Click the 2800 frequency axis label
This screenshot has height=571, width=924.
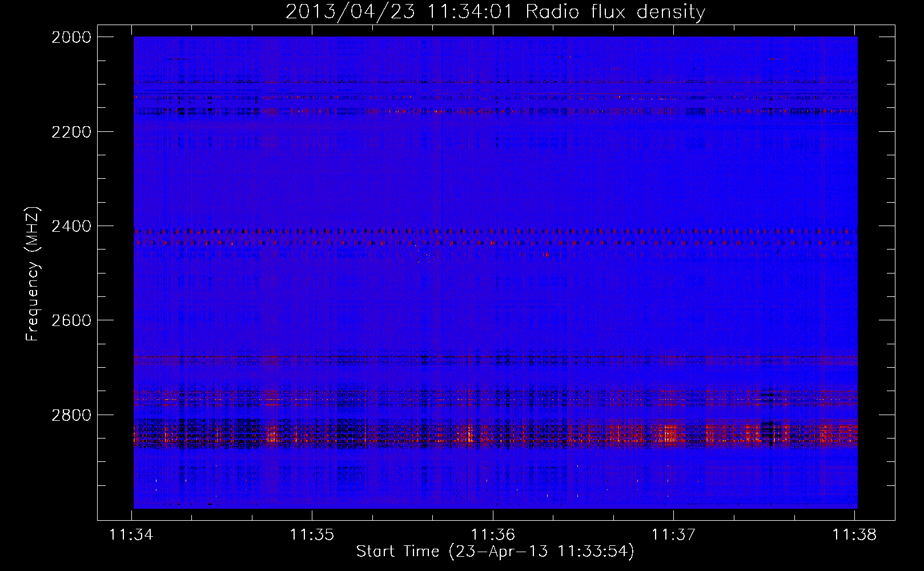tap(71, 415)
